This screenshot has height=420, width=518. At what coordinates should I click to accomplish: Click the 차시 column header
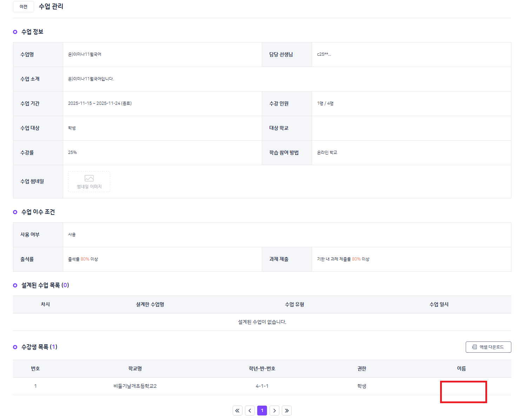(45, 304)
